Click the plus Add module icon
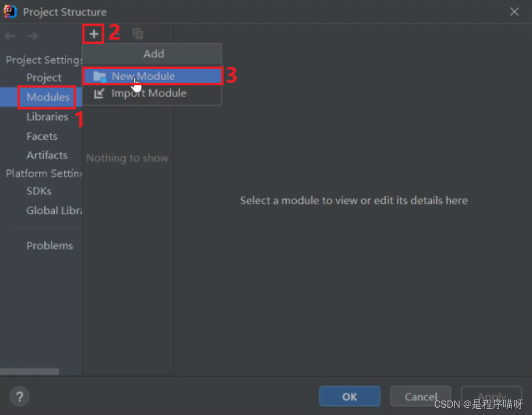 pos(94,34)
